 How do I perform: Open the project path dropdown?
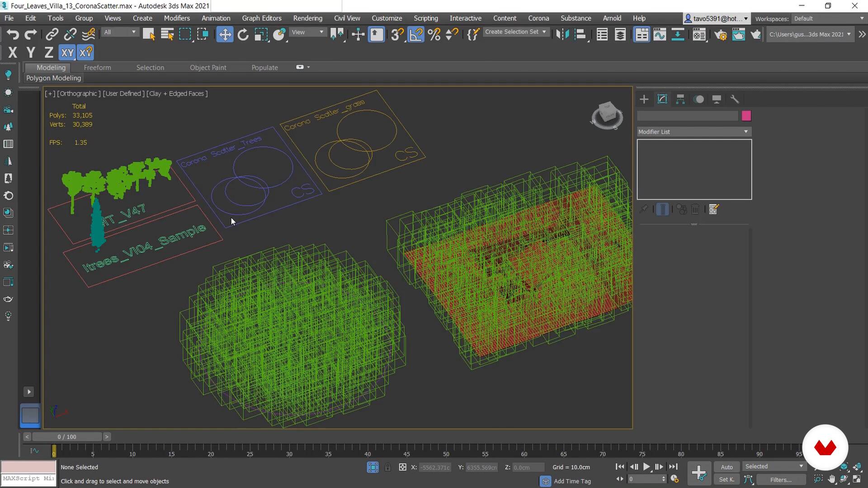coord(810,34)
